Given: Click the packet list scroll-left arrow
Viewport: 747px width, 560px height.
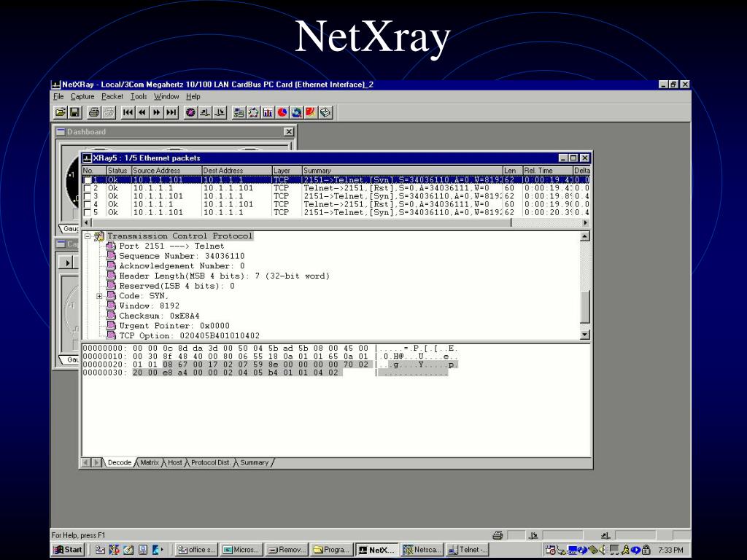Looking at the screenshot, I should click(x=87, y=223).
